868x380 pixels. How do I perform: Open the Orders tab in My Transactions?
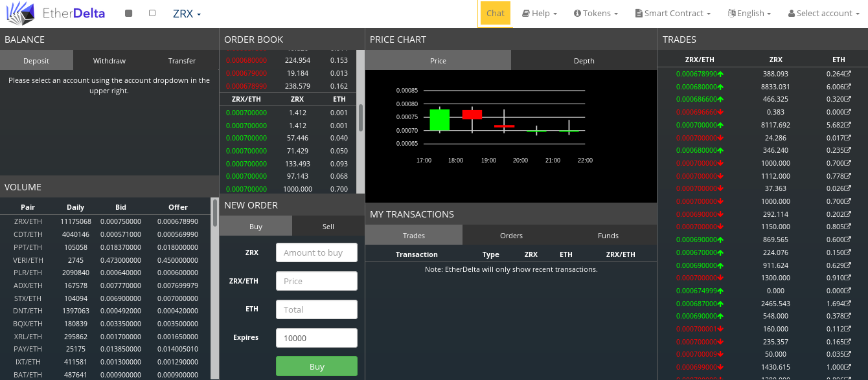(511, 236)
